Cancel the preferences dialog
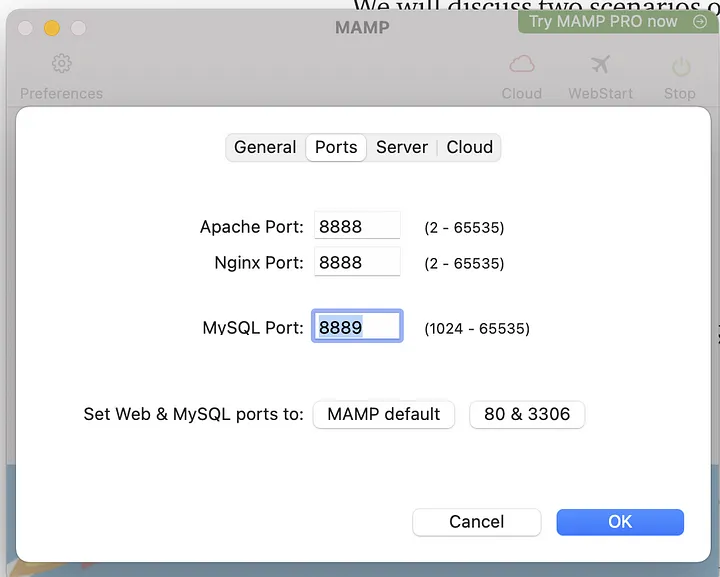The height and width of the screenshot is (577, 720). [477, 522]
